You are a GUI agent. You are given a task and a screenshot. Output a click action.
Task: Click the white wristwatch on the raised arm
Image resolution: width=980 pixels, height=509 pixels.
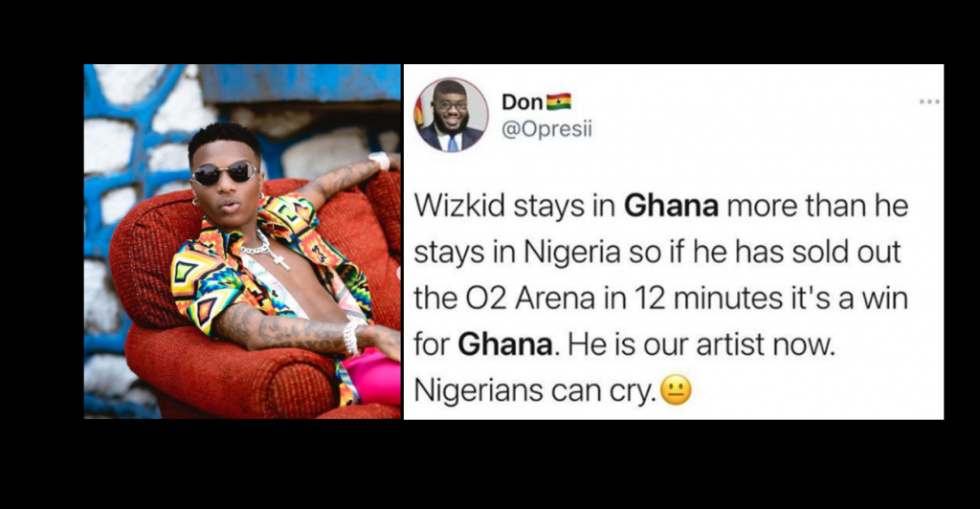point(379,160)
